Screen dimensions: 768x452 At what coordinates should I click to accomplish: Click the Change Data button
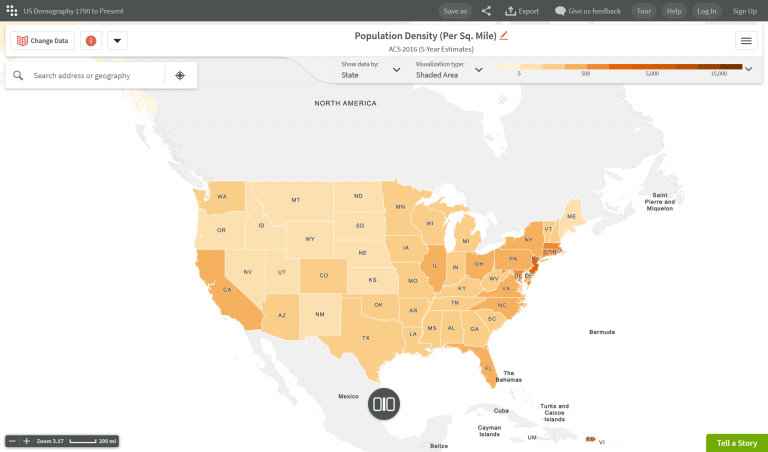pyautogui.click(x=42, y=41)
